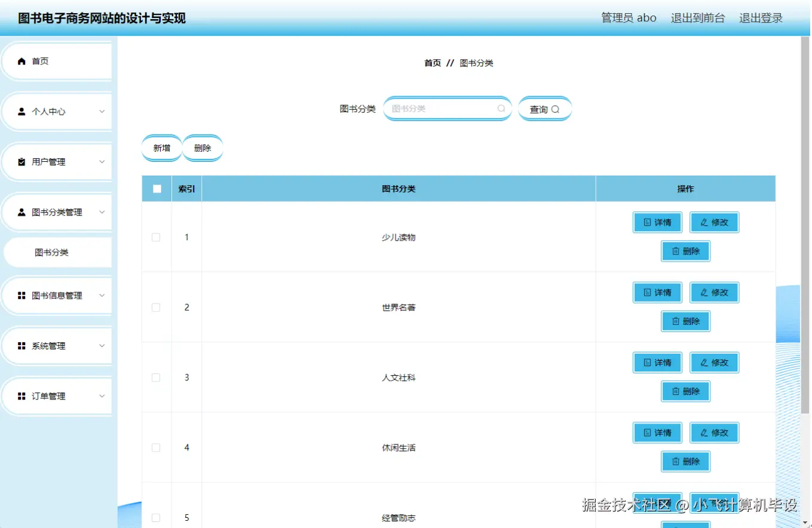The height and width of the screenshot is (528, 812).
Task: Check the checkbox for row 1 少儿读物
Action: pyautogui.click(x=156, y=237)
